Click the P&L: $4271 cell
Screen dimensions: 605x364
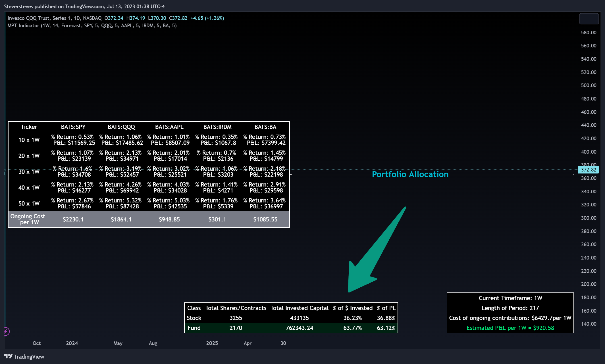click(218, 191)
